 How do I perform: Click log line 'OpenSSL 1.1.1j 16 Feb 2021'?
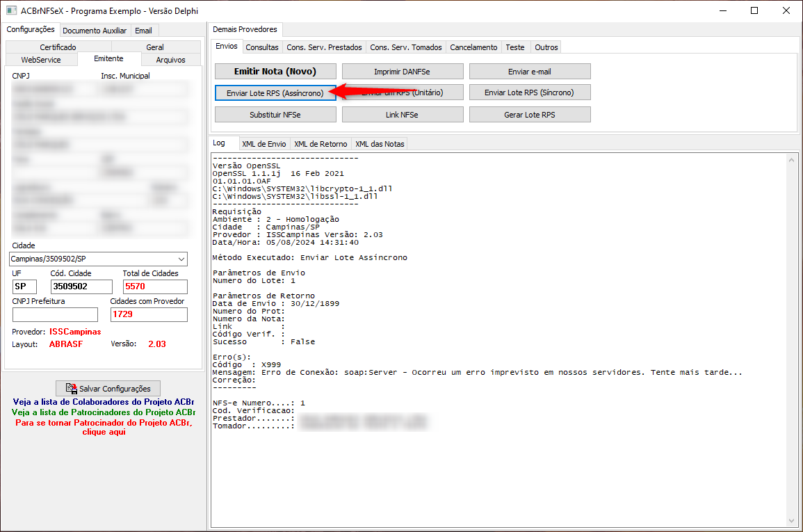point(278,174)
